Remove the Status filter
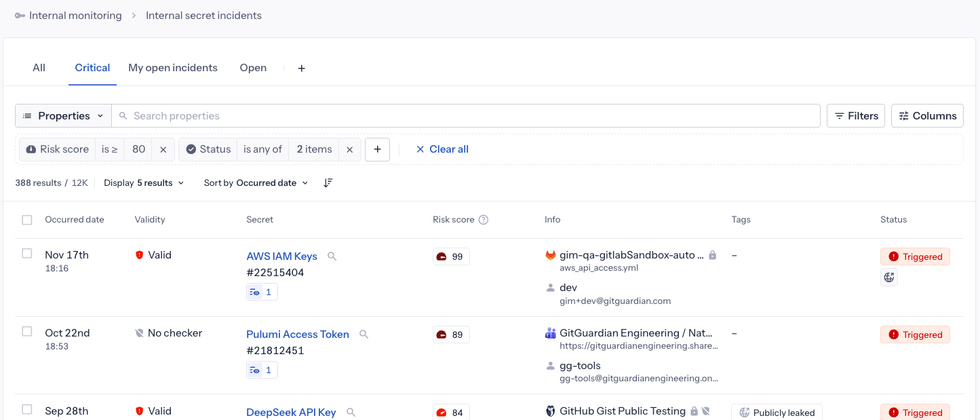The height and width of the screenshot is (420, 980). pos(349,149)
